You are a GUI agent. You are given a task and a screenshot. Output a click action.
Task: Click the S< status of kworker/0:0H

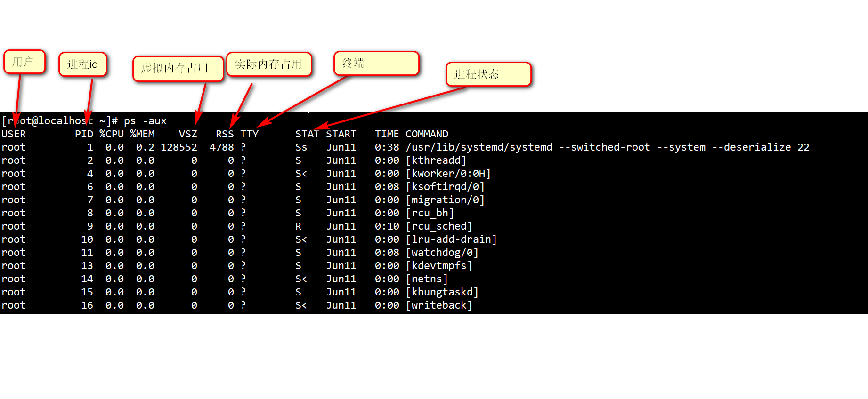301,174
